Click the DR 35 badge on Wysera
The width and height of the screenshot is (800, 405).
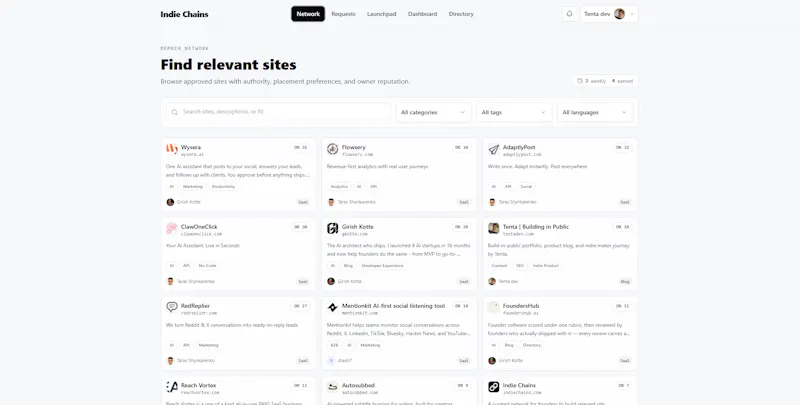click(301, 147)
